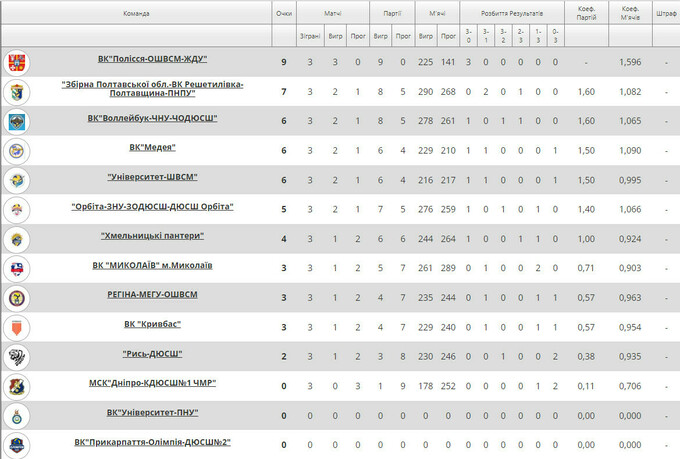Click the ВК "МИКОЛАЇВ" team logo

point(17,268)
